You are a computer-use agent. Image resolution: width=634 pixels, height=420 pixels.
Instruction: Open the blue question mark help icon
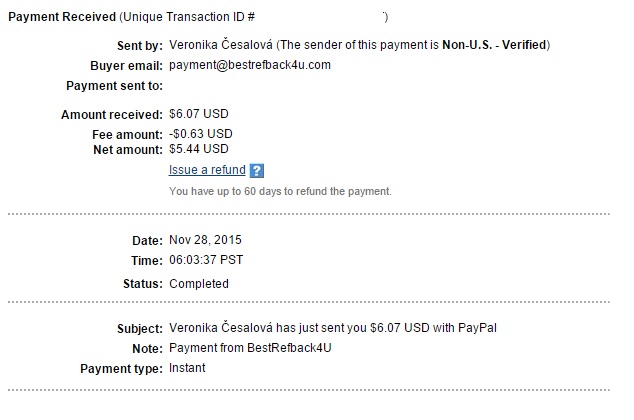tap(257, 171)
